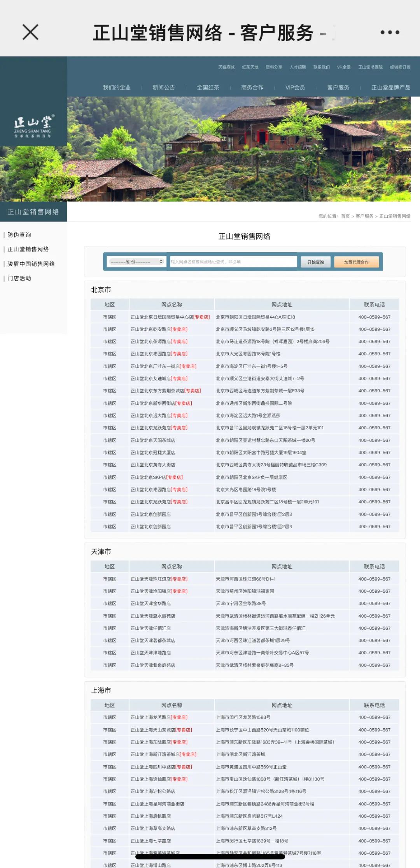Open 联系我们 top link
The height and width of the screenshot is (868, 420).
(321, 67)
